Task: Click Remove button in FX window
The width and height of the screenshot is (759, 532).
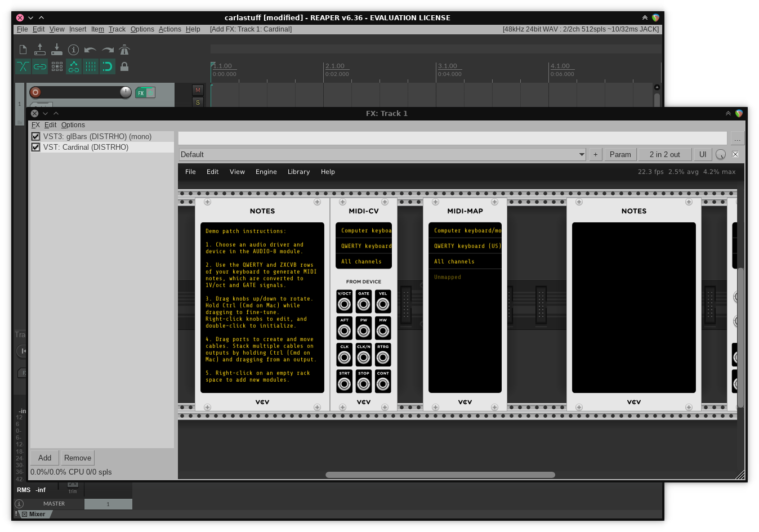Action: [x=78, y=458]
